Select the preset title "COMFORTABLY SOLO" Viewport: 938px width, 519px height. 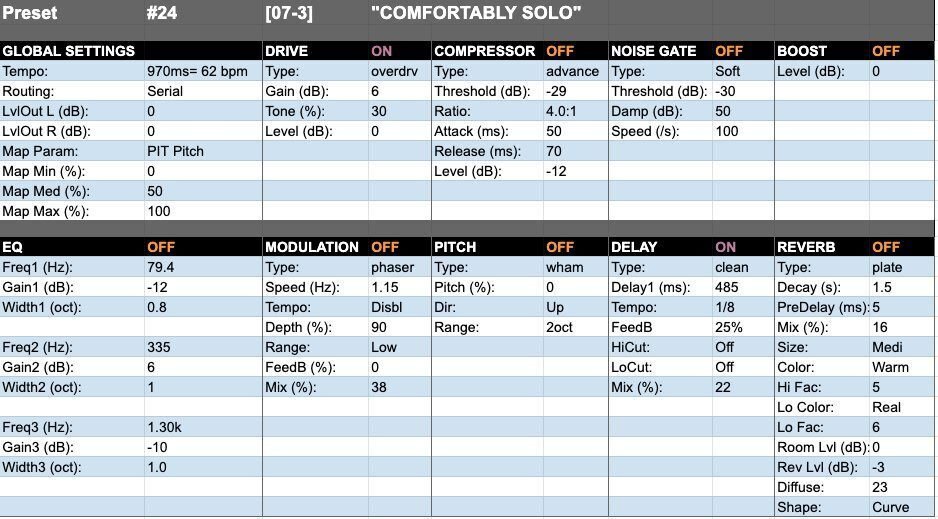coord(476,13)
